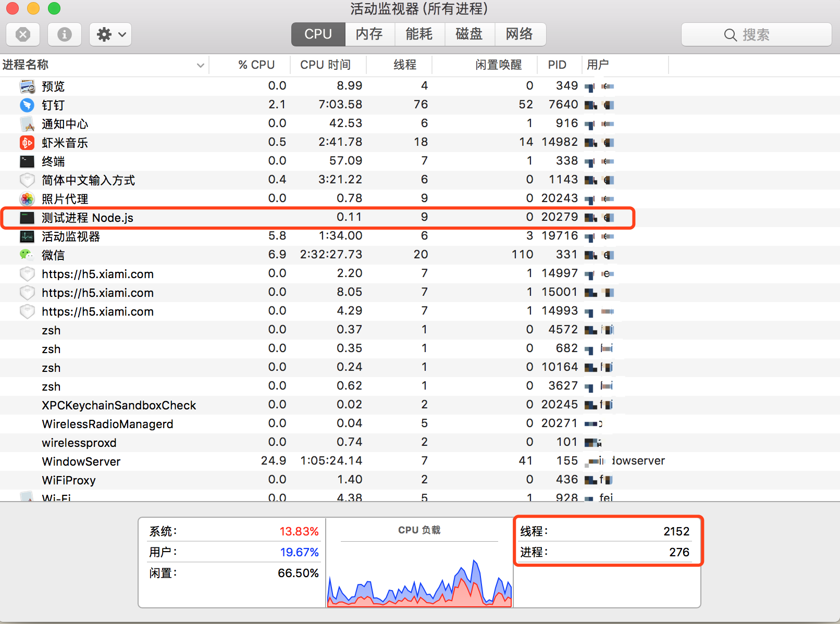Click the 进程 total 276 value
Screen dimensions: 840x624
(680, 552)
